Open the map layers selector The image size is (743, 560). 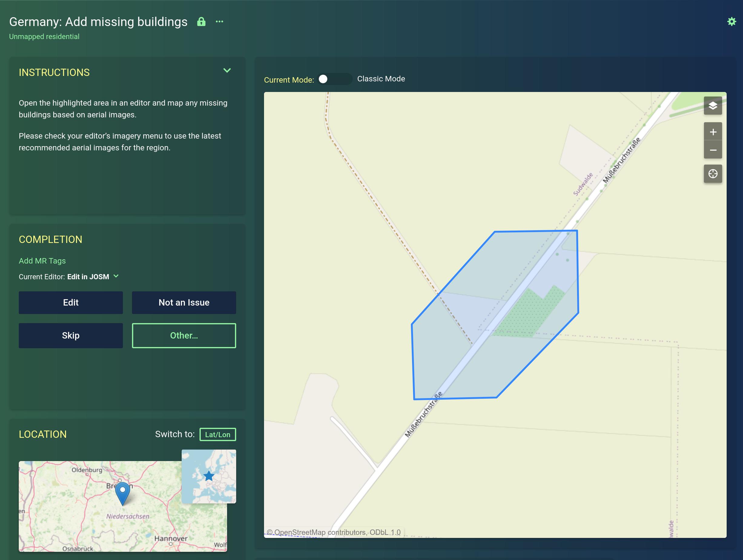[712, 106]
